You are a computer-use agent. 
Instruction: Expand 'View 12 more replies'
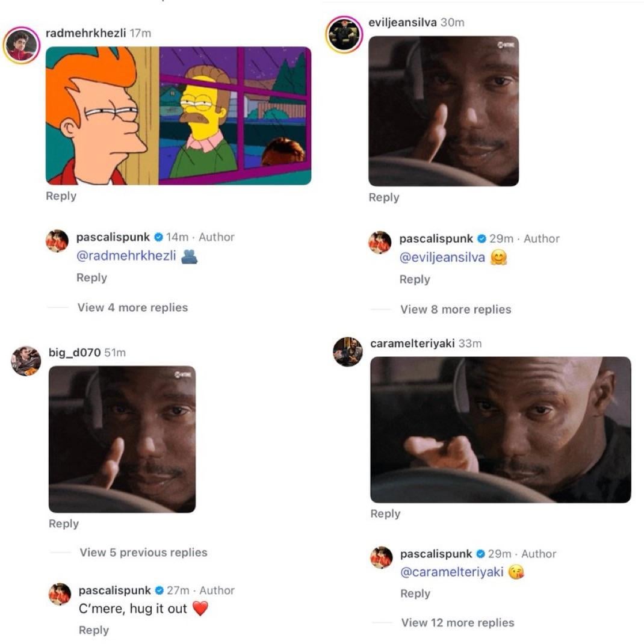(x=457, y=623)
